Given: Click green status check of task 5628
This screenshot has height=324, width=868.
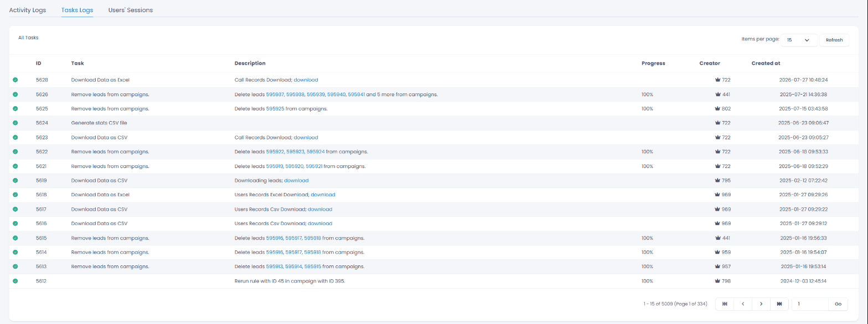Looking at the screenshot, I should (x=15, y=80).
